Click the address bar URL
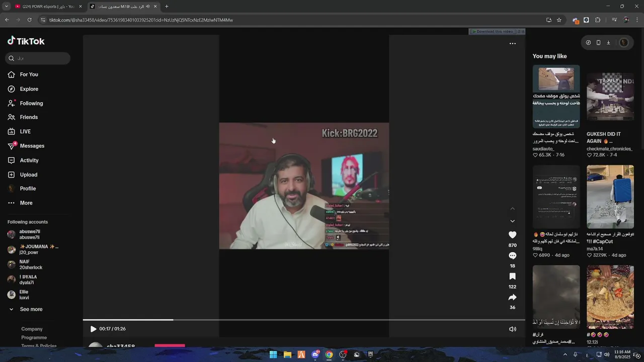 coord(141,20)
